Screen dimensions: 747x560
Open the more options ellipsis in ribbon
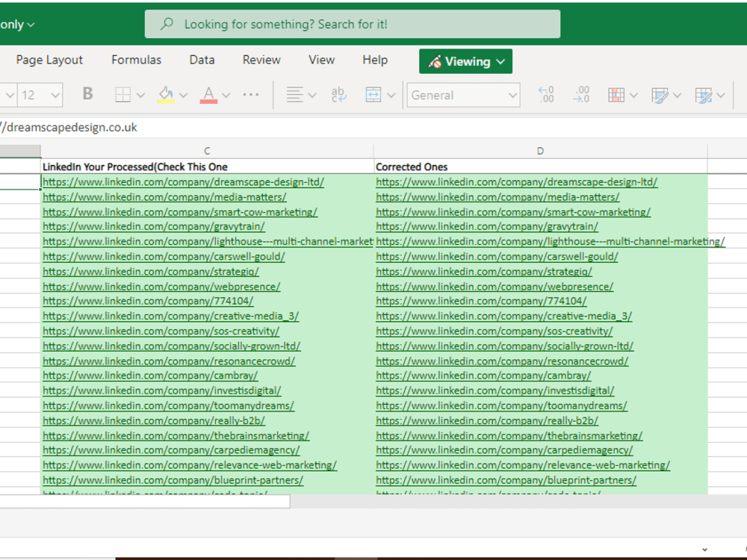pos(250,95)
